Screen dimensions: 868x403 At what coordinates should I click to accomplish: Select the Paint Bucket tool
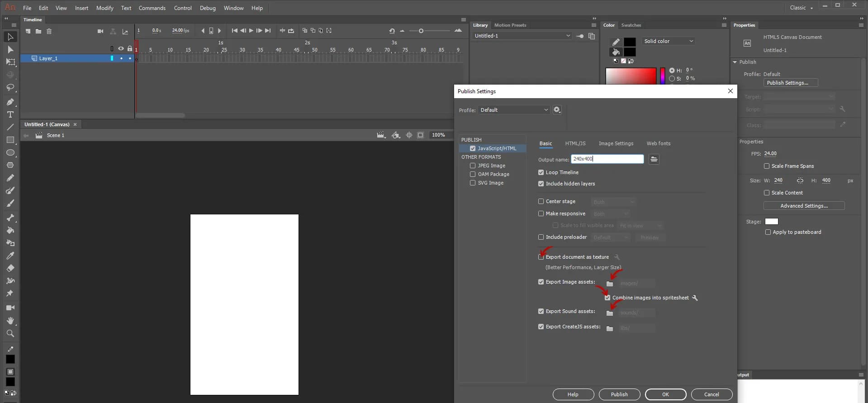tap(10, 230)
